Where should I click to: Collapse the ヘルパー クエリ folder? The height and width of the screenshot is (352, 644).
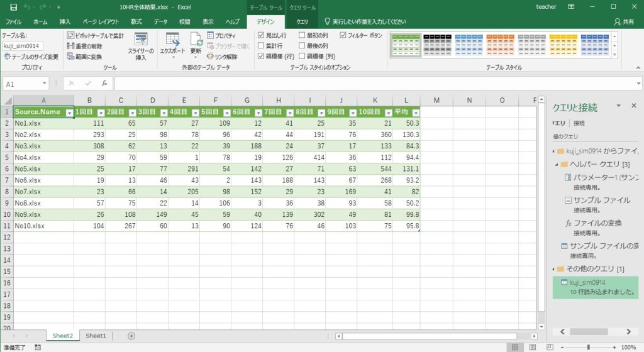pos(557,165)
